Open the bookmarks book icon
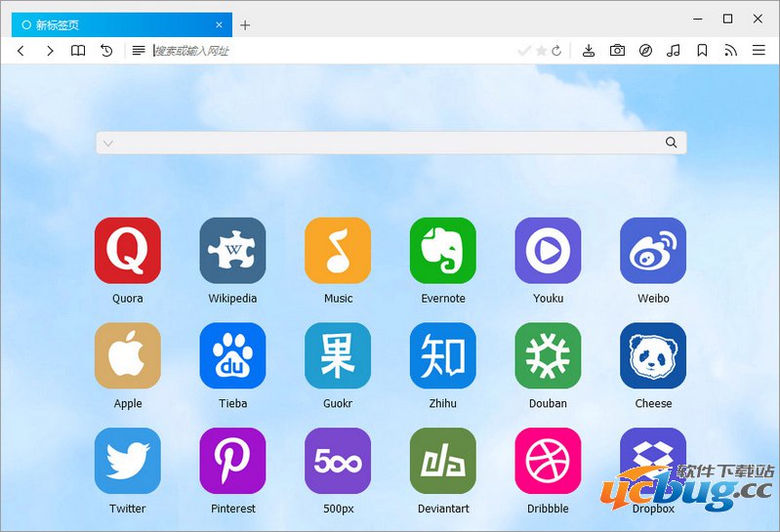This screenshot has height=532, width=780. click(x=78, y=50)
